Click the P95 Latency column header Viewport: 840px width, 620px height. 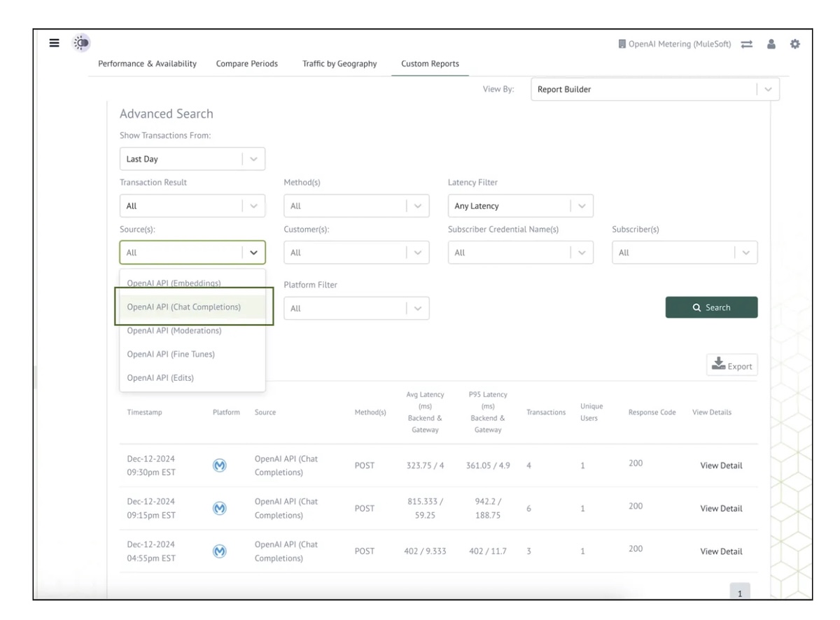coord(488,412)
